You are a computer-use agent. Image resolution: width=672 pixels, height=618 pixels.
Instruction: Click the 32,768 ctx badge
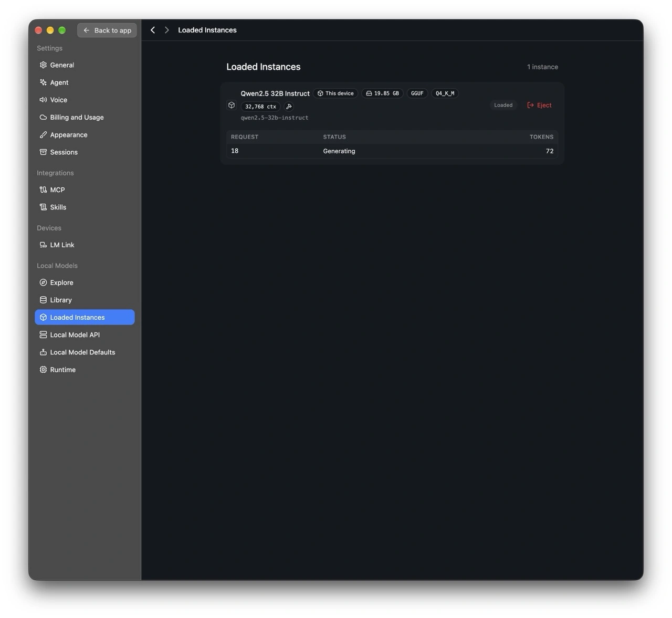point(260,107)
